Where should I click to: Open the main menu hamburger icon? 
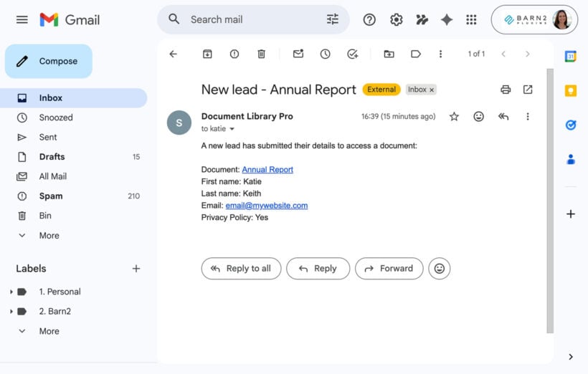click(x=22, y=19)
